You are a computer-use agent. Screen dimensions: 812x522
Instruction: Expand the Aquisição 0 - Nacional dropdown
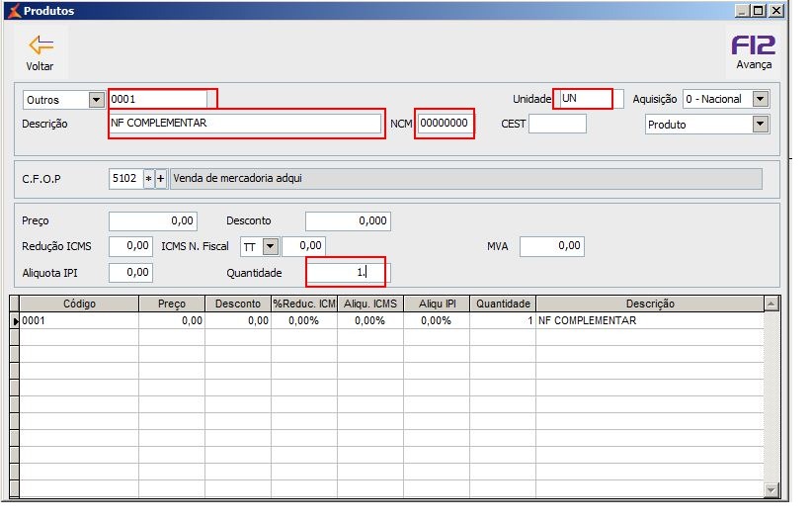(x=760, y=99)
